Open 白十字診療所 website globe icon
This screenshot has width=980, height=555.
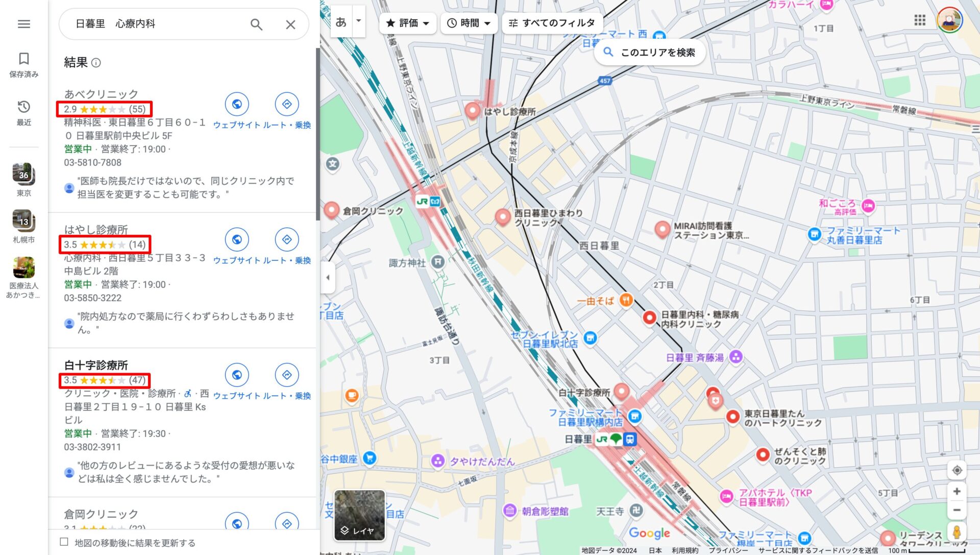point(237,375)
